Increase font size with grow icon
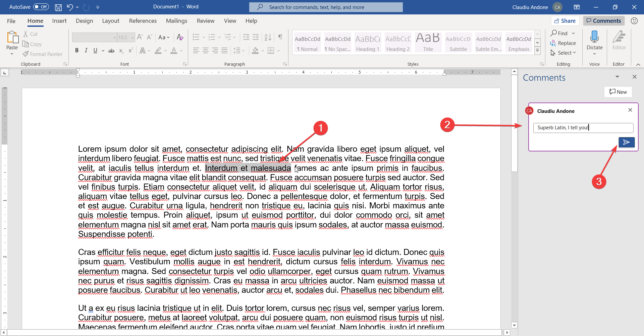The image size is (644, 336). [140, 37]
